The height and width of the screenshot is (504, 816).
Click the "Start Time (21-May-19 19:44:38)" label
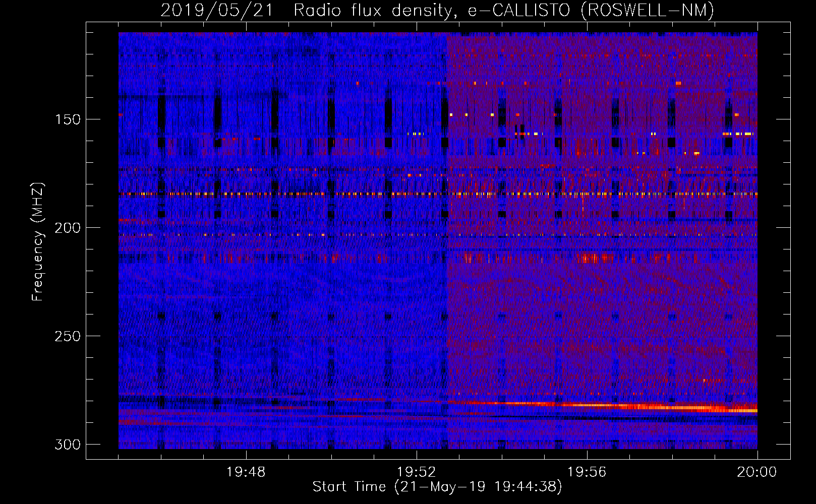click(437, 487)
